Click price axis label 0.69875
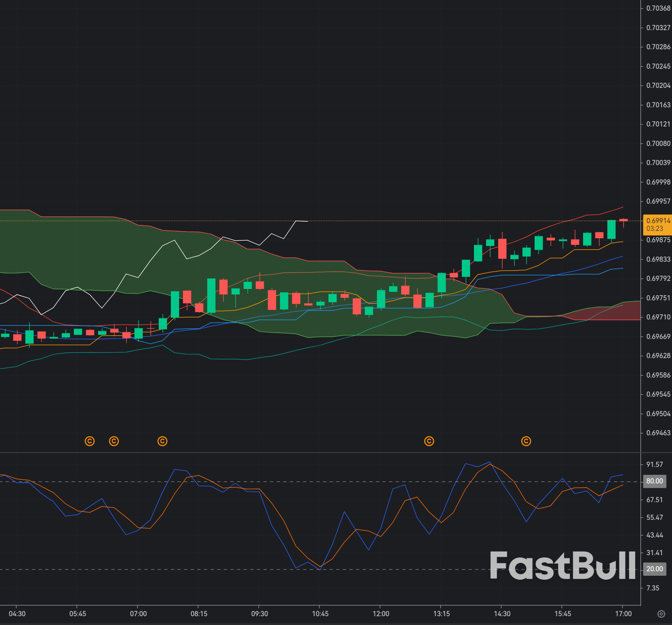The height and width of the screenshot is (625, 672). pyautogui.click(x=658, y=240)
